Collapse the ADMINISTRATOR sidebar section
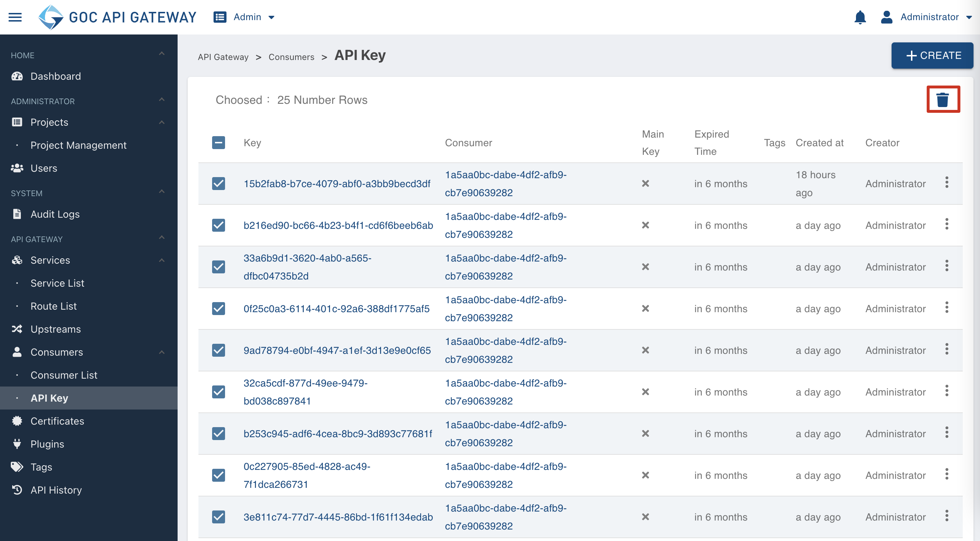 (162, 100)
